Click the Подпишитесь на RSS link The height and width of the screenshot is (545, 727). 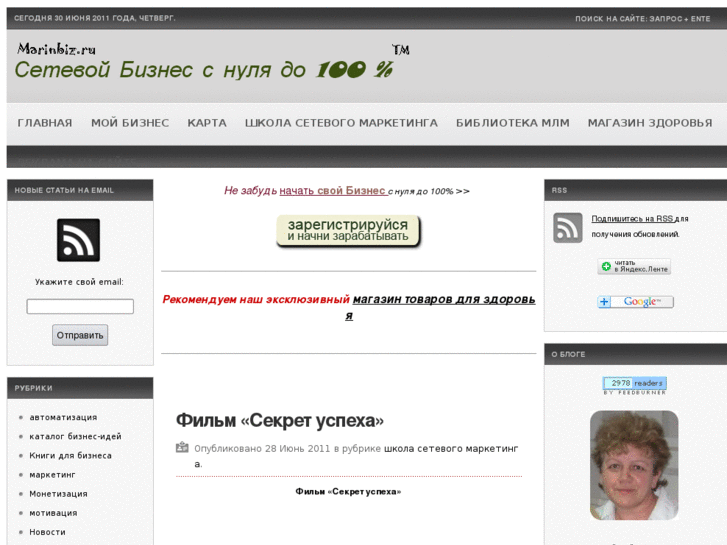click(x=632, y=218)
